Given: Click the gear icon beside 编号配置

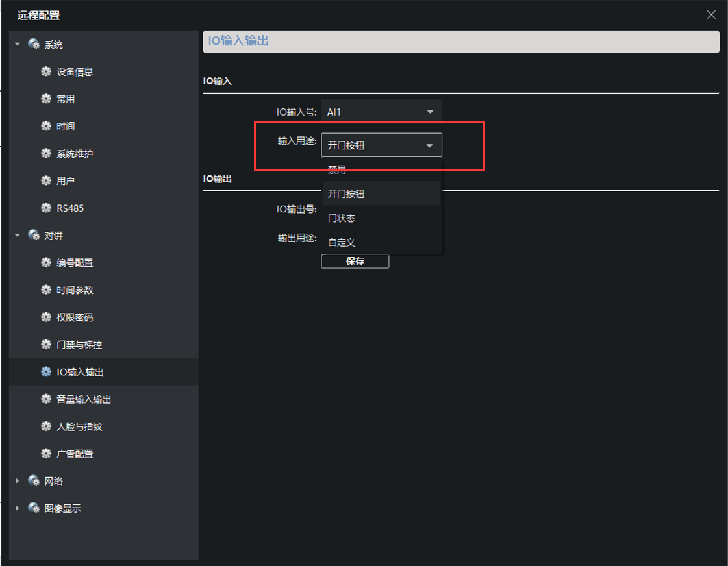Looking at the screenshot, I should tap(46, 263).
